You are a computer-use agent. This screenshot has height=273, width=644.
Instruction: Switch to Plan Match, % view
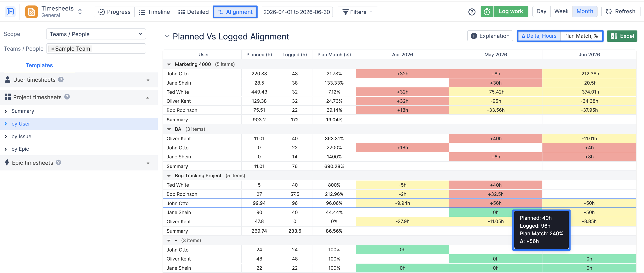(581, 36)
